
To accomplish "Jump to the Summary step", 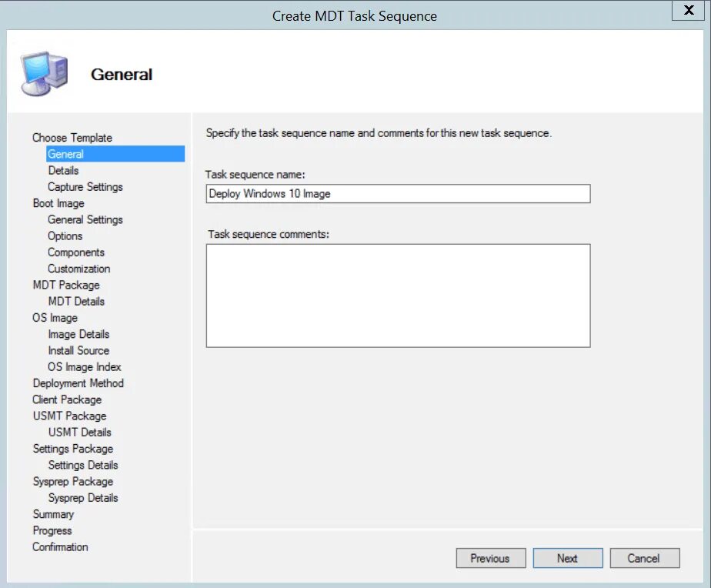I will tap(53, 514).
